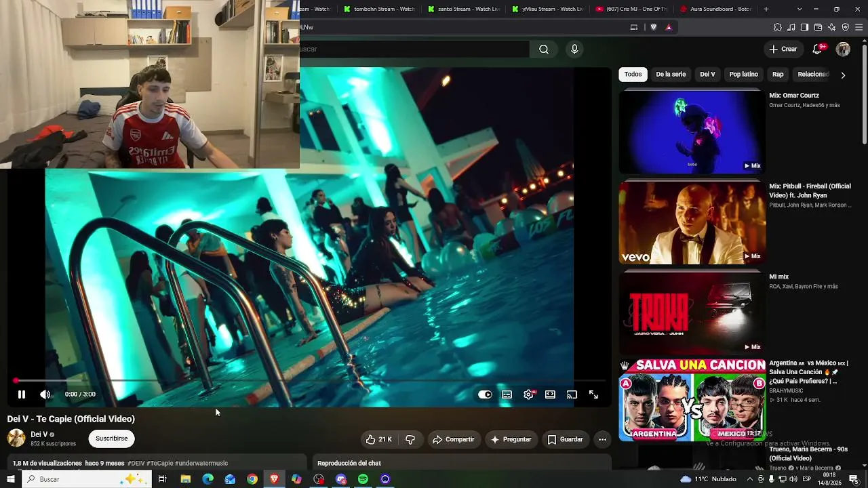Open YouTube notifications bell
Screen dimensions: 868x488
pyautogui.click(x=817, y=49)
